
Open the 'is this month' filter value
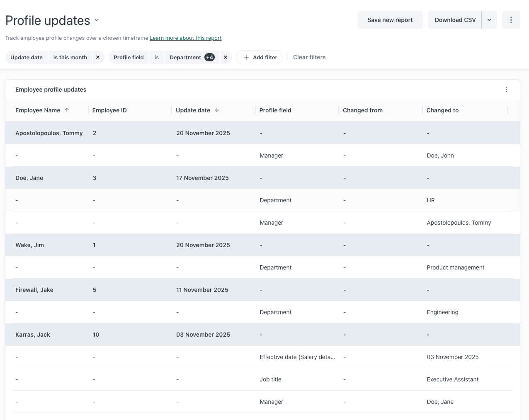coord(70,57)
